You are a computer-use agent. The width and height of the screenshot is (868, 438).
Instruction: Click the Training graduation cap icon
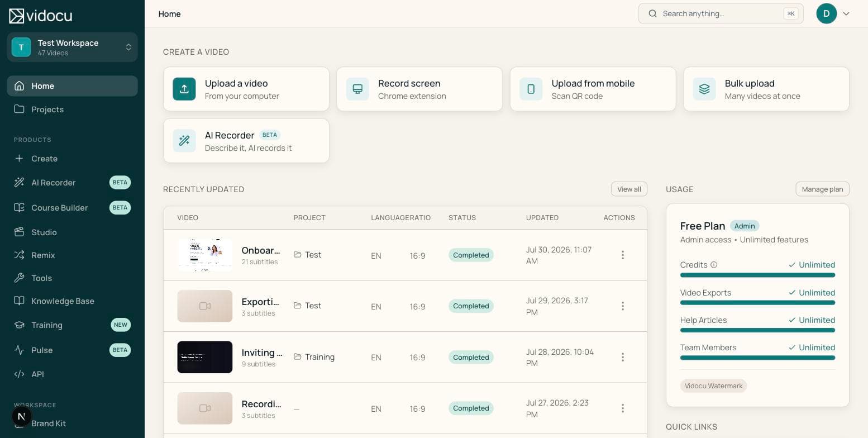[x=20, y=325]
